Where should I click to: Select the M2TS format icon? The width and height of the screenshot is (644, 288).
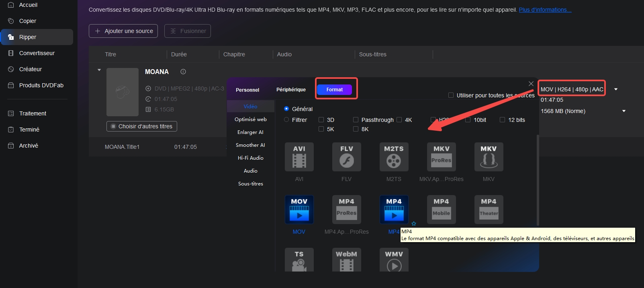click(394, 157)
